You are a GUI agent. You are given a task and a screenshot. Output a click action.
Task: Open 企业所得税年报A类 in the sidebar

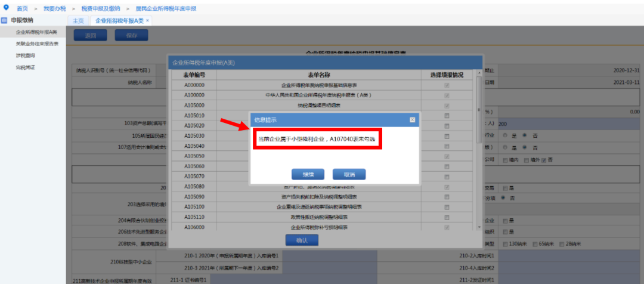(x=36, y=32)
